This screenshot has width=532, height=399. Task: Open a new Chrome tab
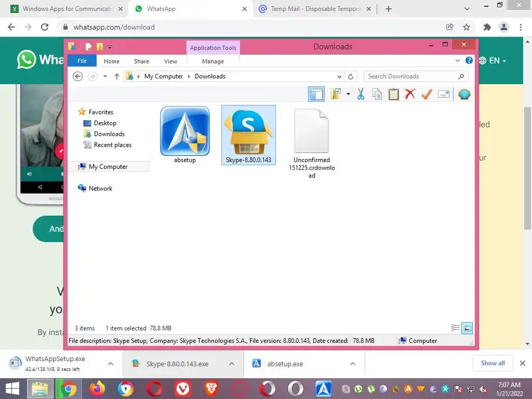coord(389,9)
